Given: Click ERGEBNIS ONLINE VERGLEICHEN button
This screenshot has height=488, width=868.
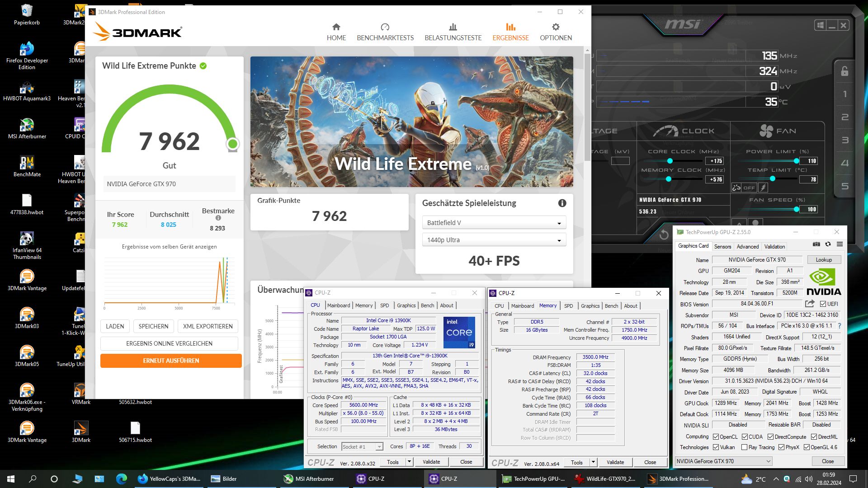Looking at the screenshot, I should (169, 343).
